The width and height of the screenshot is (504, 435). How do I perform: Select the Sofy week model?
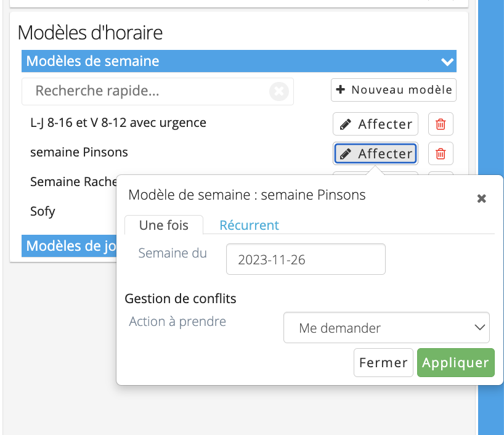[43, 211]
